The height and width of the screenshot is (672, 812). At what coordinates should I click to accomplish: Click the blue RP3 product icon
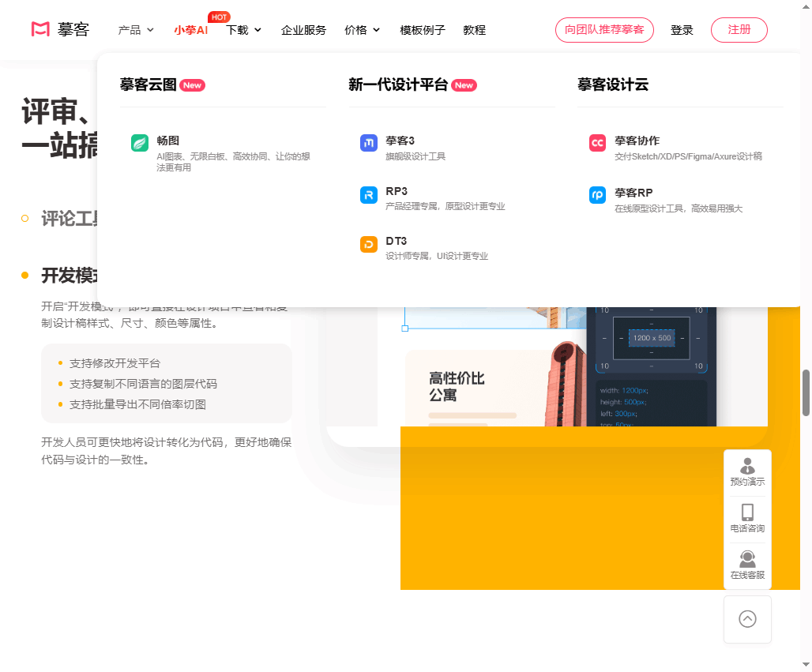pos(368,194)
